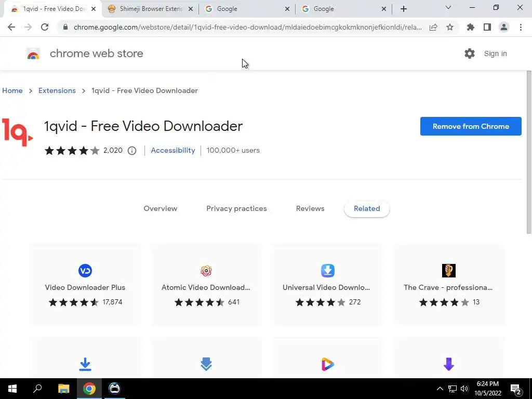Screen dimensions: 532x399
Task: Click the share page icon in address bar
Action: pyautogui.click(x=433, y=27)
